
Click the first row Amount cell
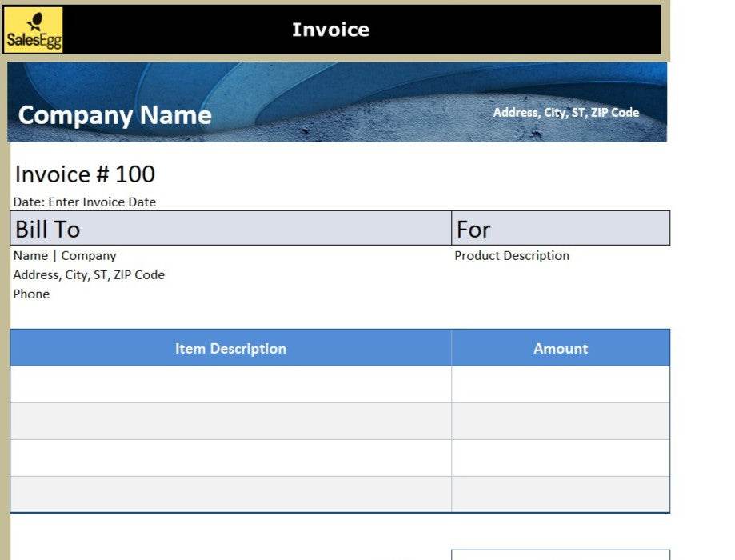click(560, 385)
